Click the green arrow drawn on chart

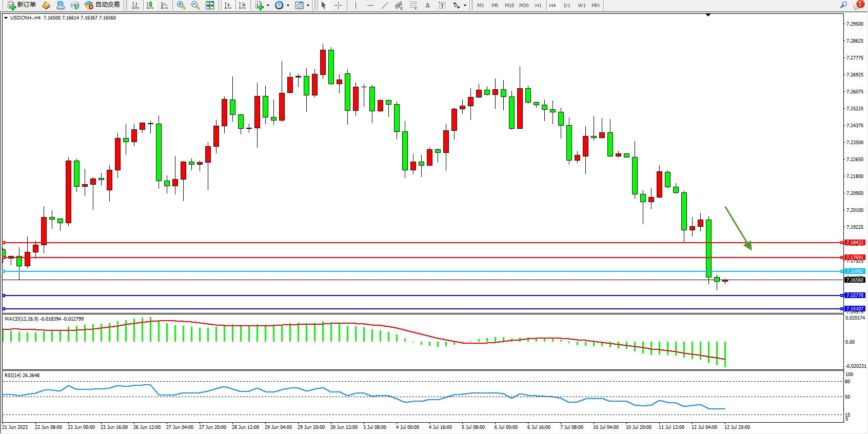pyautogui.click(x=738, y=228)
